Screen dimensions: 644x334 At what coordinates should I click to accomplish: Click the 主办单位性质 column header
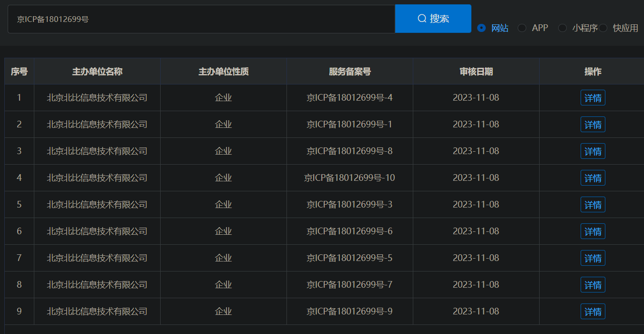coord(224,72)
